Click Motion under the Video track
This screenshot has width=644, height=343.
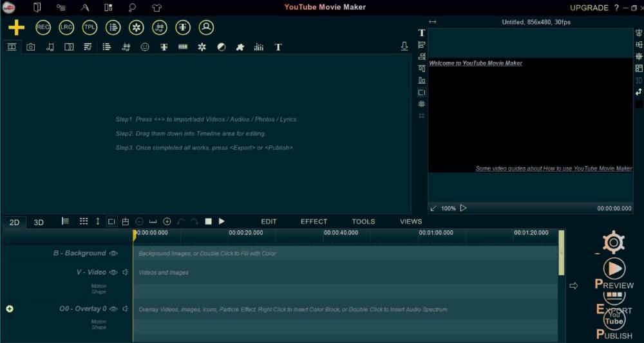pyautogui.click(x=99, y=286)
